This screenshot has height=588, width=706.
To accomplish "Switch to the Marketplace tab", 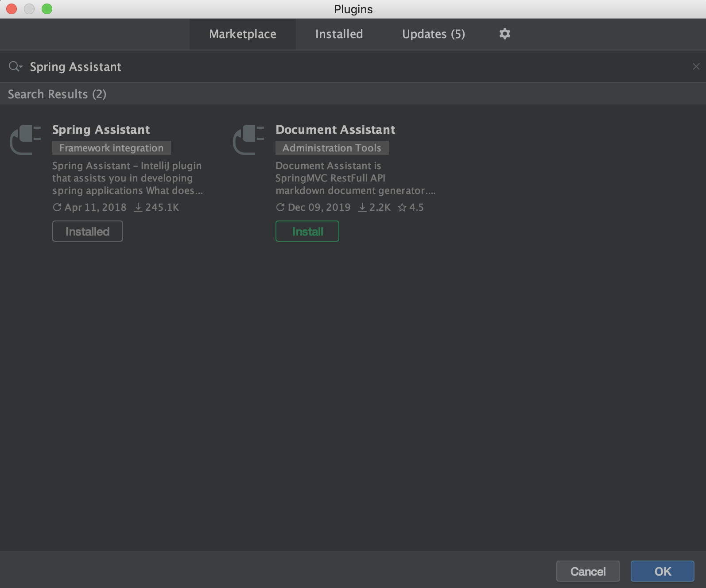I will pyautogui.click(x=243, y=34).
